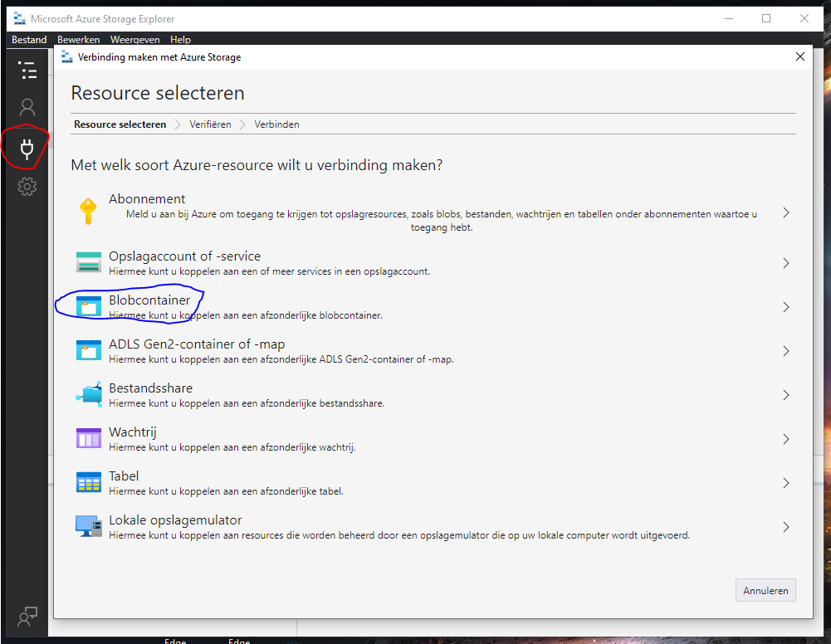Choose Opslagaccount of -service heading

(x=185, y=256)
